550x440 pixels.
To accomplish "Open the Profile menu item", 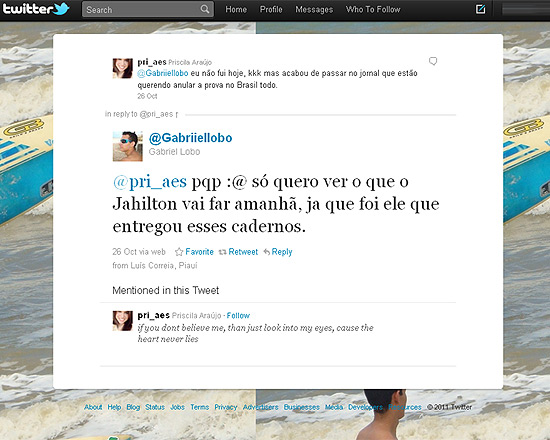I will coord(271,9).
